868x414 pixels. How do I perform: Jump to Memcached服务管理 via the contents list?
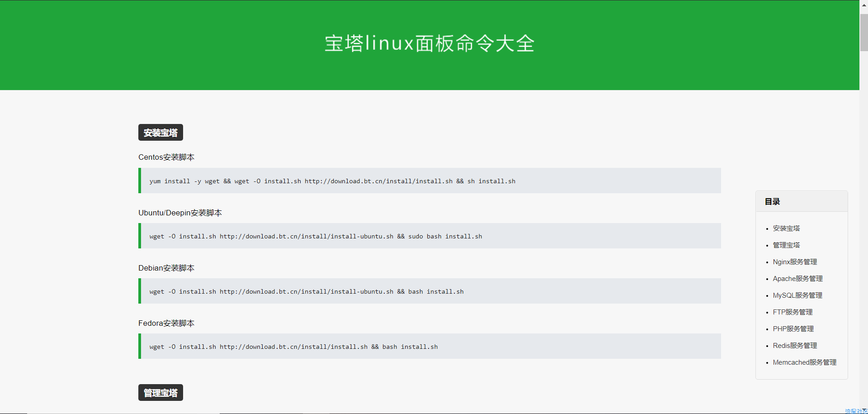(804, 362)
